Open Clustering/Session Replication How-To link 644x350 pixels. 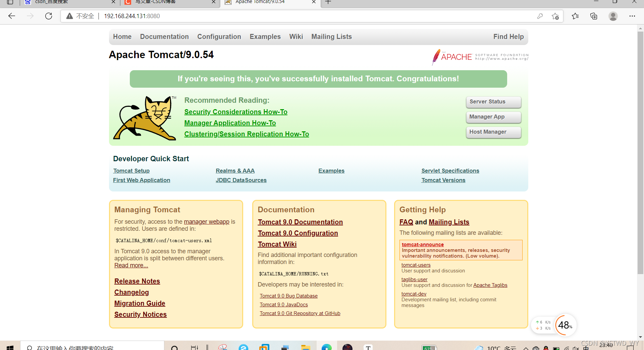[x=247, y=134]
